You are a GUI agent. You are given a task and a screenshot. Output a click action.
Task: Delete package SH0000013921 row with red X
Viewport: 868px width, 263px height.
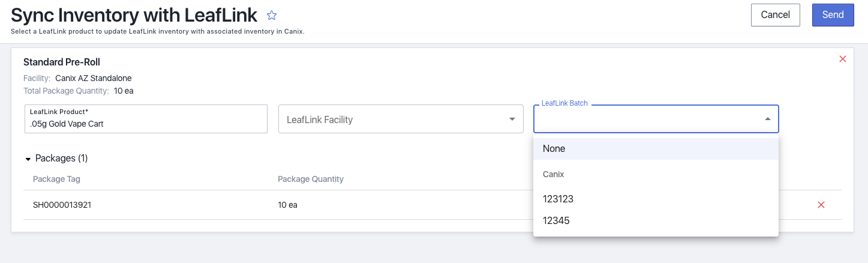[x=821, y=205]
